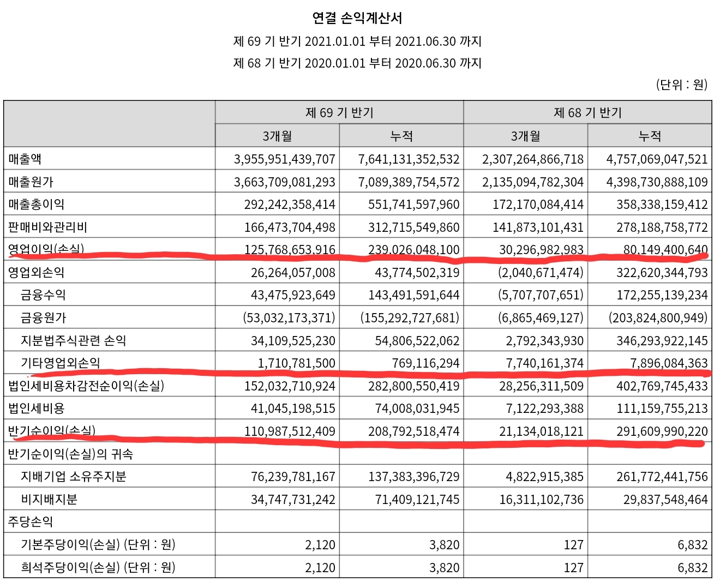Select the value 346,293,922,145

662,340
